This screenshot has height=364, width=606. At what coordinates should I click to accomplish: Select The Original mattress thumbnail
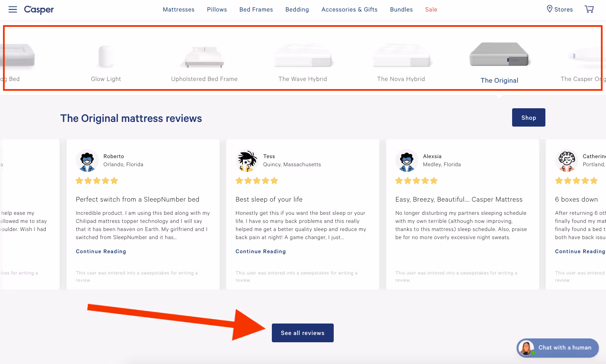pos(499,54)
